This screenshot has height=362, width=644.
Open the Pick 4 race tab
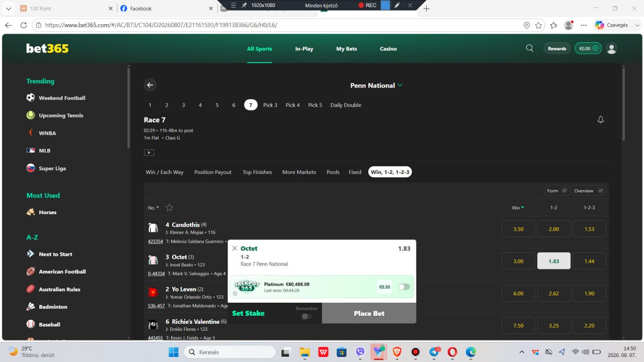pos(293,105)
